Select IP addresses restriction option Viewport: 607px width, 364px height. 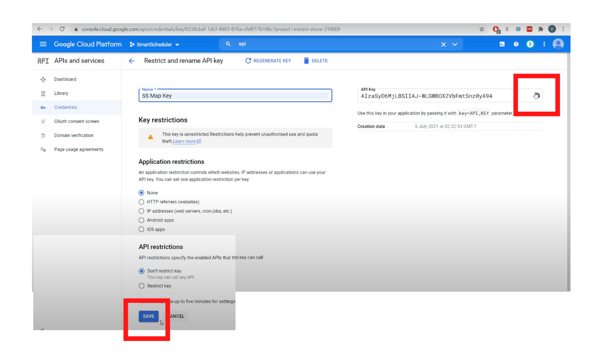pyautogui.click(x=141, y=211)
